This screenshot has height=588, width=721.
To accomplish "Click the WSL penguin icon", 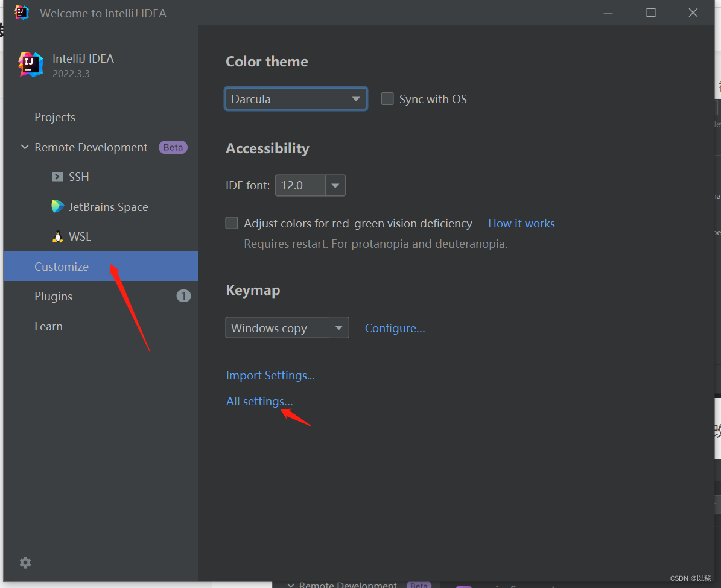I will point(57,236).
